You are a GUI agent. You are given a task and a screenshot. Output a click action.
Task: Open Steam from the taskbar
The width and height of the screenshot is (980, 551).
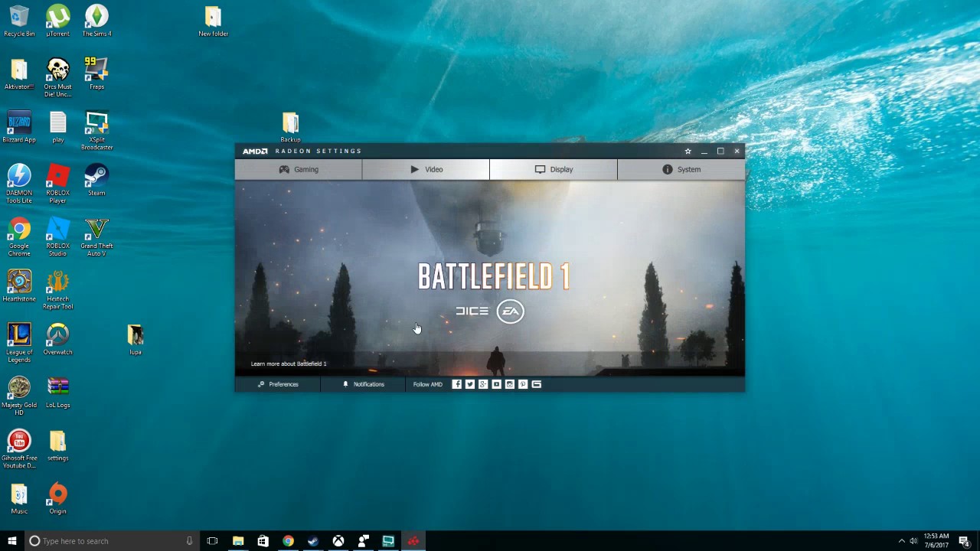(x=313, y=541)
